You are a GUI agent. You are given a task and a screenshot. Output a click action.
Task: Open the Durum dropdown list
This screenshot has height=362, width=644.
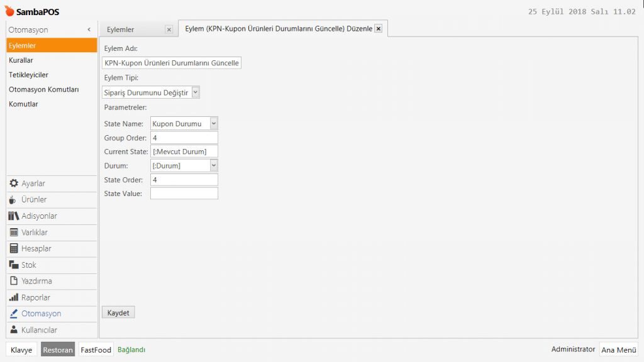coord(213,165)
